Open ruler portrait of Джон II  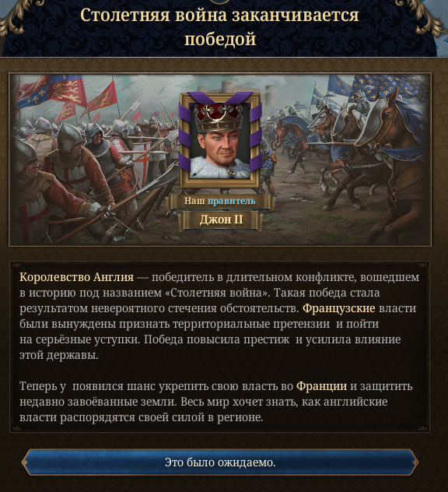(x=220, y=140)
